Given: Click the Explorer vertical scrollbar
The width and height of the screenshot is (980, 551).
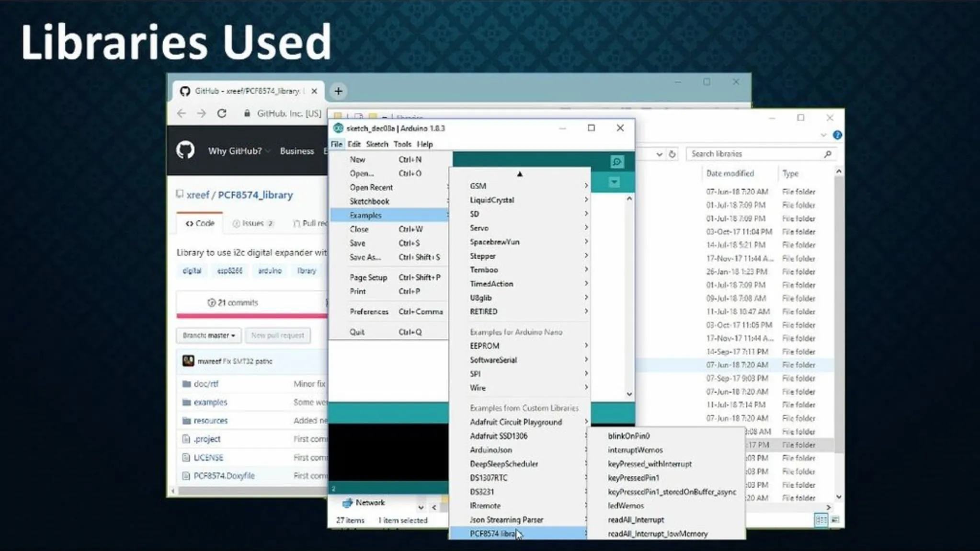Looking at the screenshot, I should pos(838,313).
